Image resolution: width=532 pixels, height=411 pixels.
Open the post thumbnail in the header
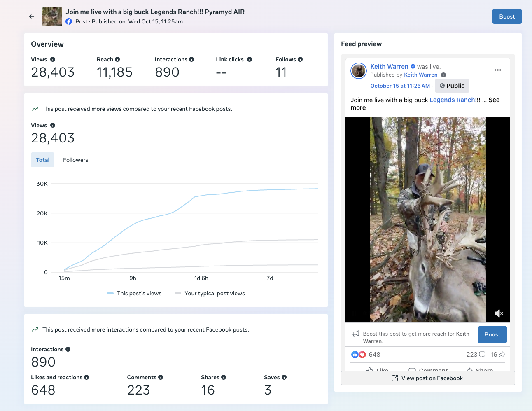click(52, 16)
